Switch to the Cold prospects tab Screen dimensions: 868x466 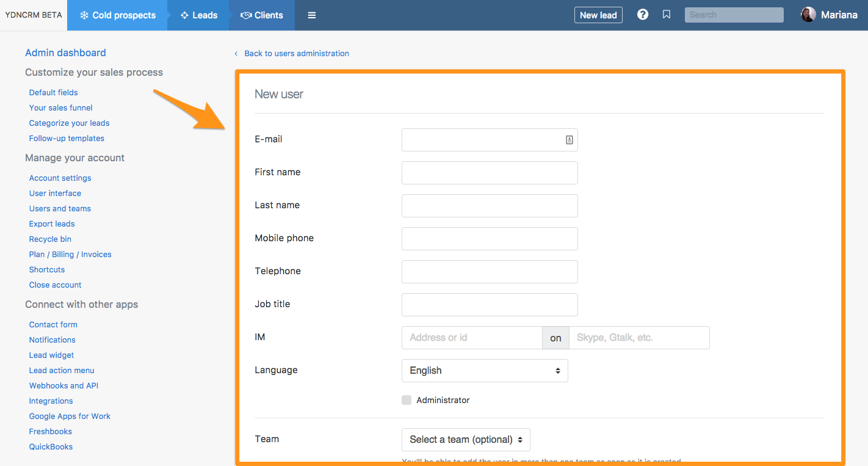point(117,15)
